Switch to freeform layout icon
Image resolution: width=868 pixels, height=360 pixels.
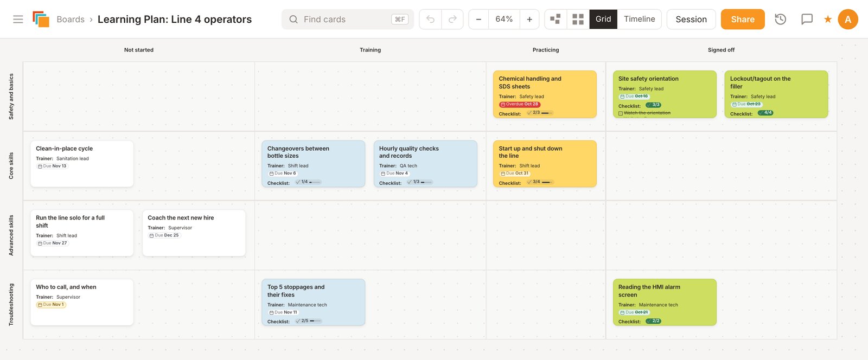point(556,20)
